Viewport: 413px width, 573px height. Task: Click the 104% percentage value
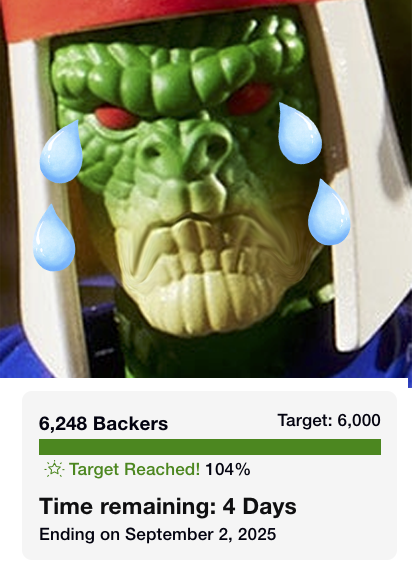pos(228,469)
